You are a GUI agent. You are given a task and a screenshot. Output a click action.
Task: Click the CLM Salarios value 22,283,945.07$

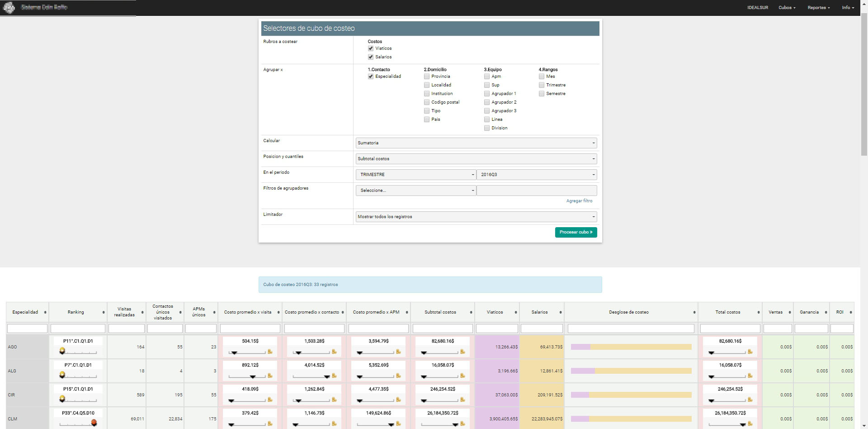(547, 419)
